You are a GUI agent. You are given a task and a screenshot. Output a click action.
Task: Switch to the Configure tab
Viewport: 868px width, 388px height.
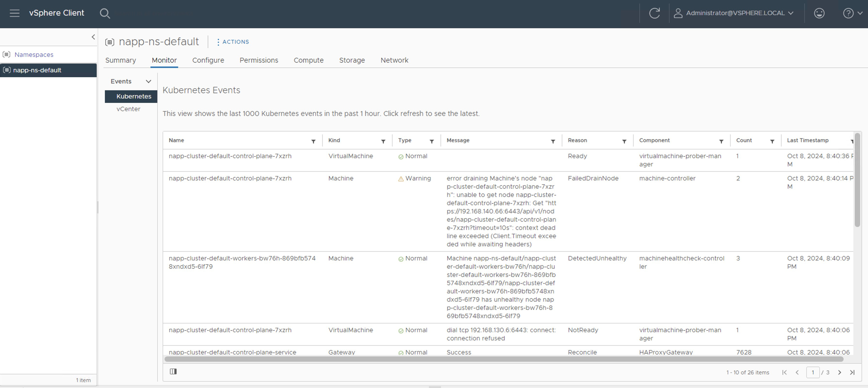point(208,60)
